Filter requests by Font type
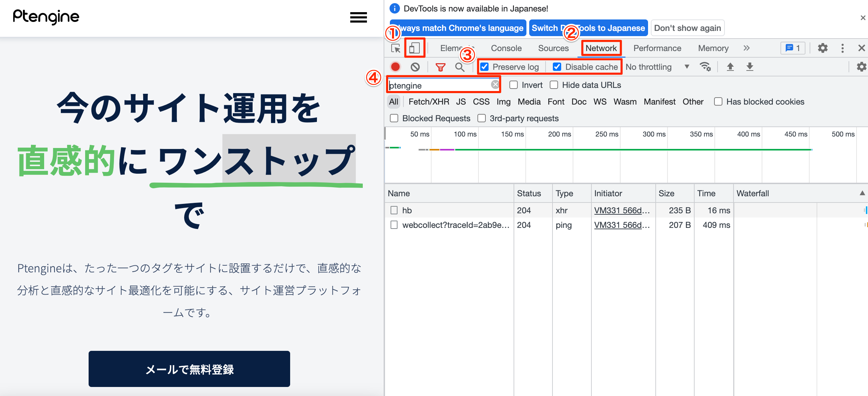This screenshot has width=868, height=396. pyautogui.click(x=556, y=101)
